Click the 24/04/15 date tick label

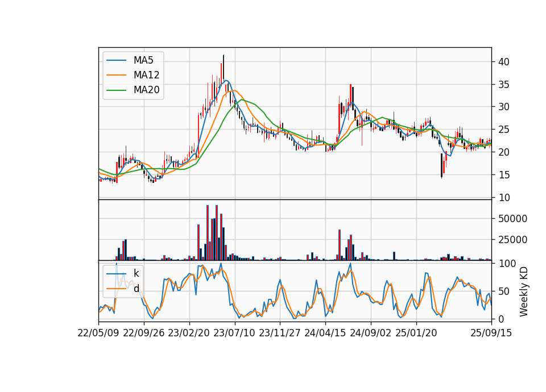click(325, 333)
